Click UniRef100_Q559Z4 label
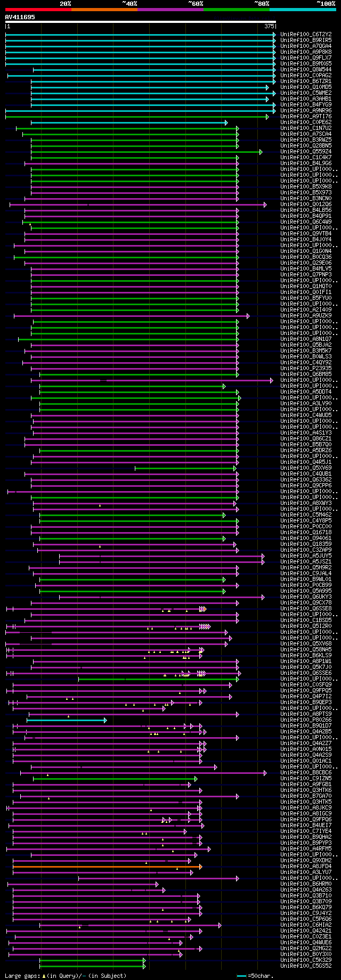 click(306, 151)
